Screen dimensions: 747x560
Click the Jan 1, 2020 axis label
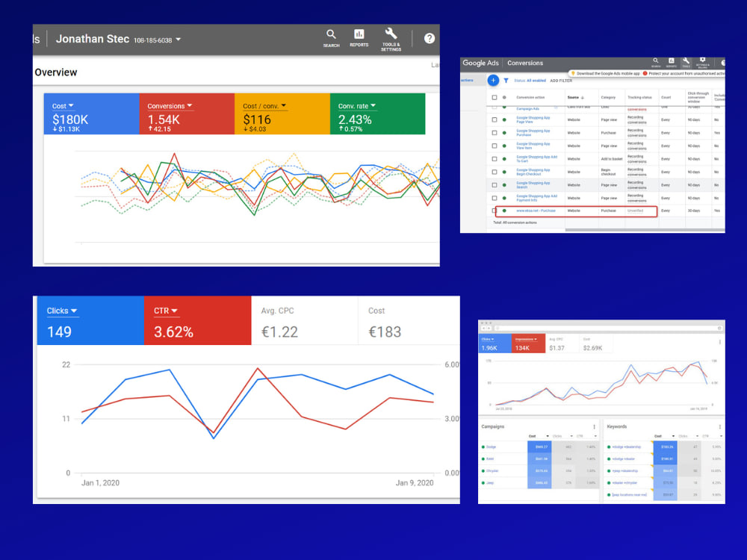click(101, 483)
